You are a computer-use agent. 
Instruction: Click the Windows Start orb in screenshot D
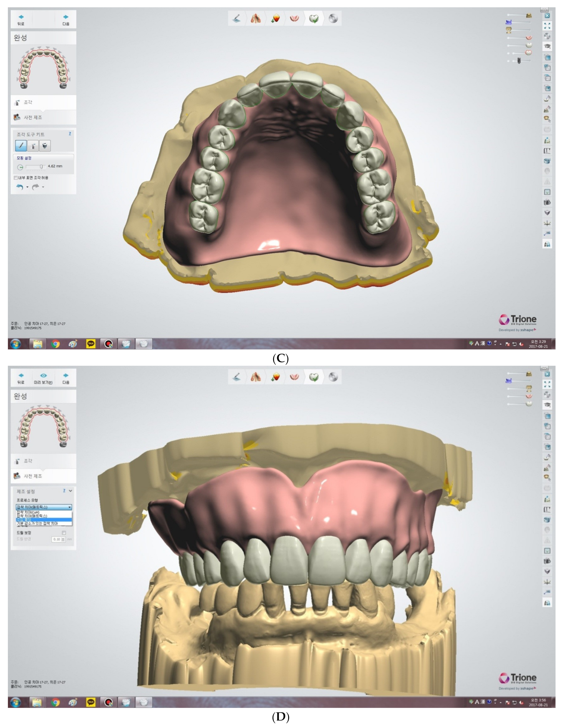tap(15, 702)
